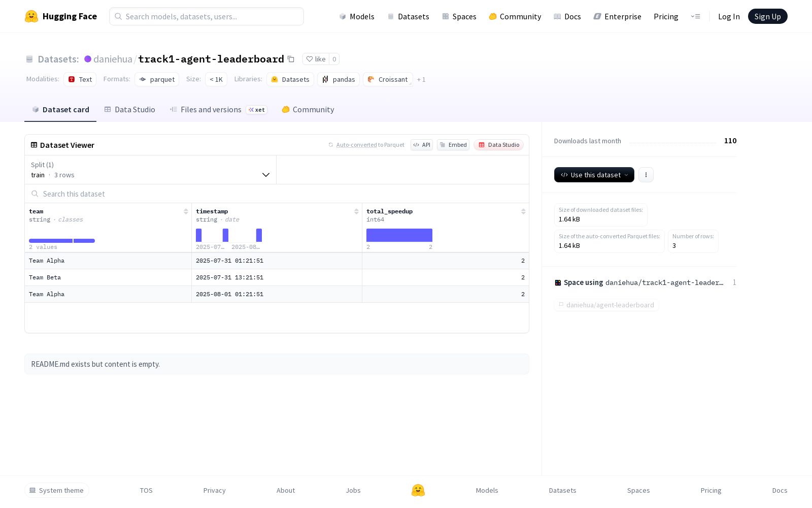This screenshot has height=508, width=812.
Task: Copy dataset name with the copy icon
Action: point(291,59)
